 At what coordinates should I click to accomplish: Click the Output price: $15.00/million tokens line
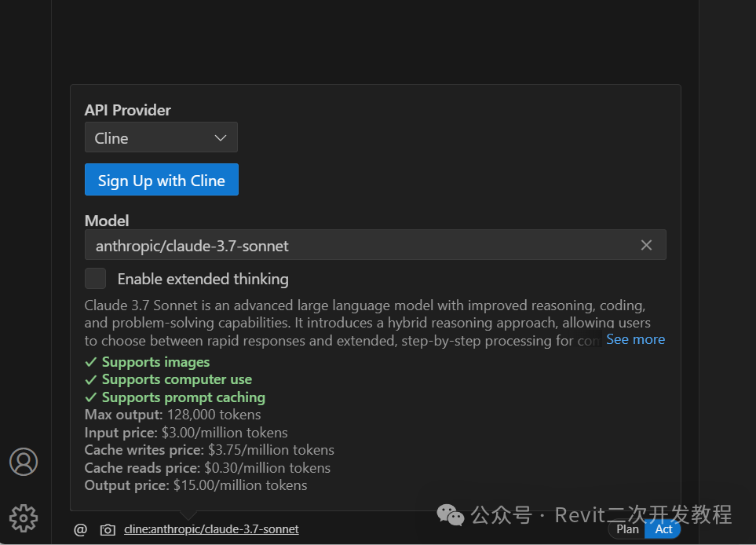[195, 485]
